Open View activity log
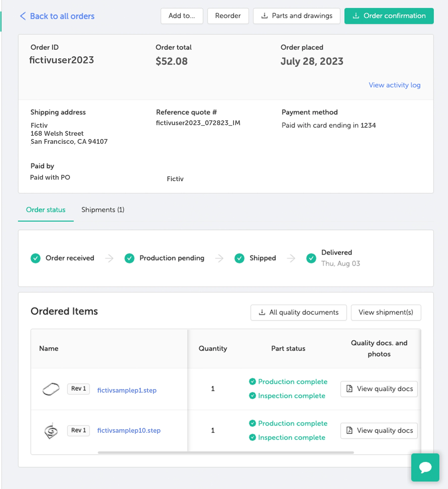 (394, 85)
